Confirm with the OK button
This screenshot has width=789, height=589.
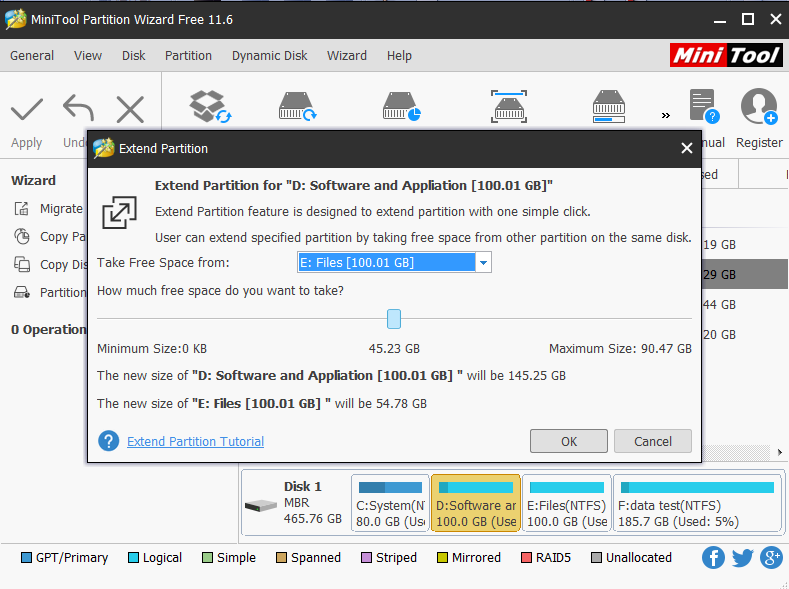(x=569, y=441)
